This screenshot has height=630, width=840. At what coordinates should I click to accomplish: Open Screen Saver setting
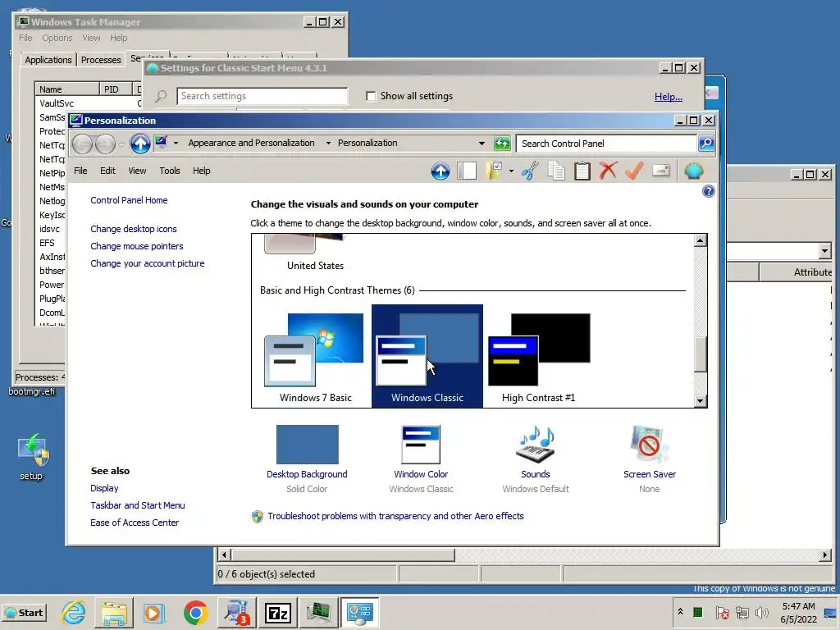pyautogui.click(x=650, y=459)
